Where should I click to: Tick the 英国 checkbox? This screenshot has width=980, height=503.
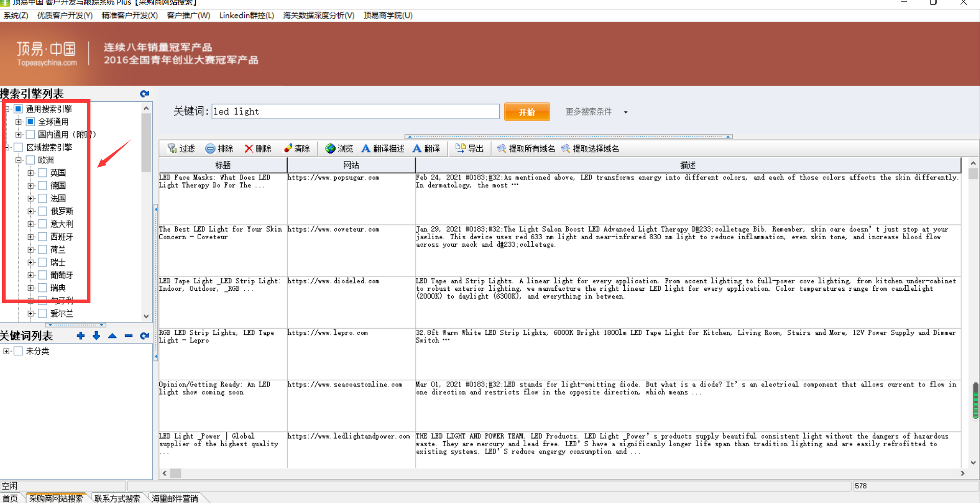[x=43, y=173]
